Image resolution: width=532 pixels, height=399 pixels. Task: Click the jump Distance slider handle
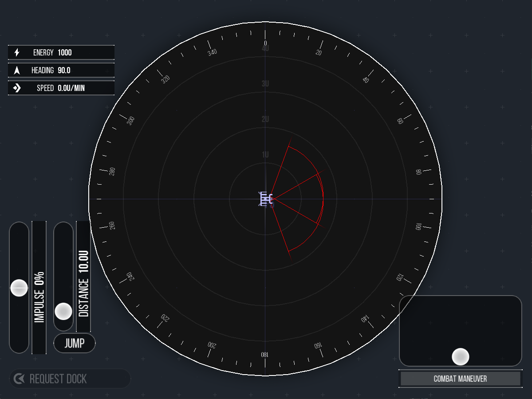pyautogui.click(x=63, y=312)
